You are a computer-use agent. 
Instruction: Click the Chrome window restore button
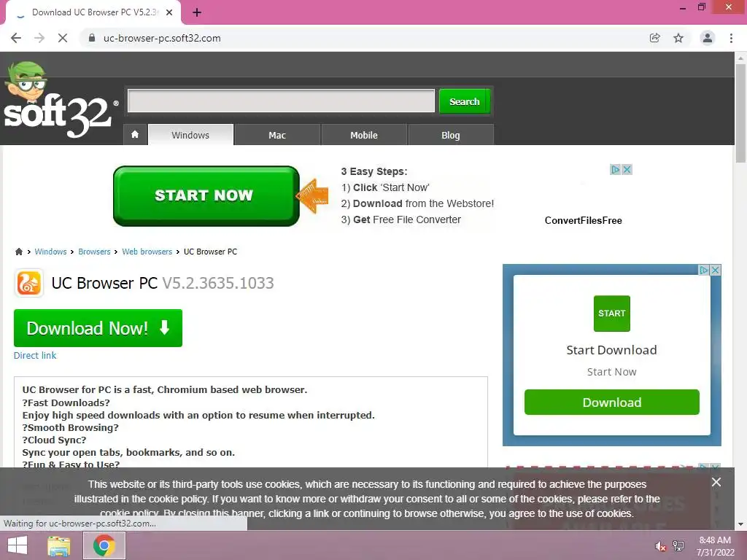pyautogui.click(x=701, y=7)
